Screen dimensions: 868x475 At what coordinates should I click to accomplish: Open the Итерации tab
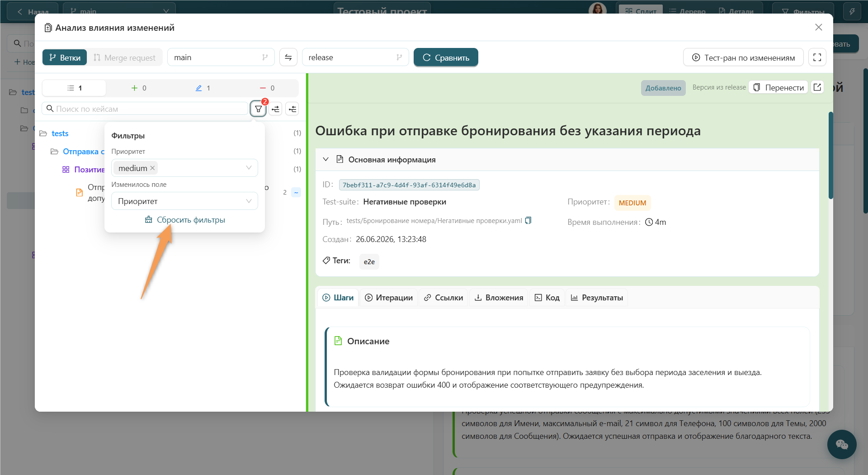(x=389, y=298)
